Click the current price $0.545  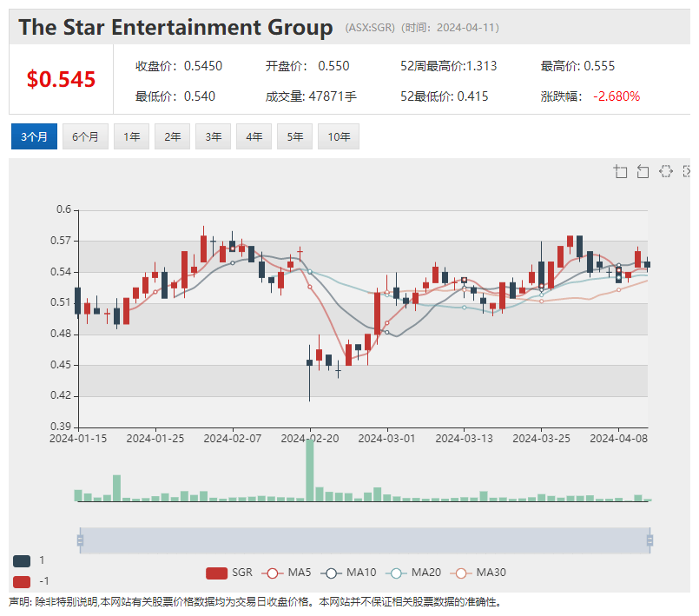coord(61,79)
